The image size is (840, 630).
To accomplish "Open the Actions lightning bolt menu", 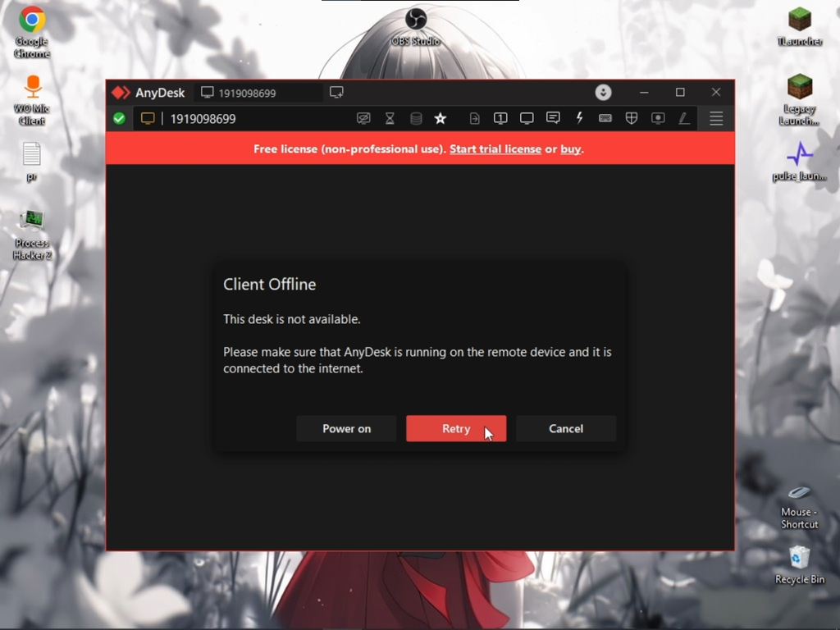I will point(579,118).
